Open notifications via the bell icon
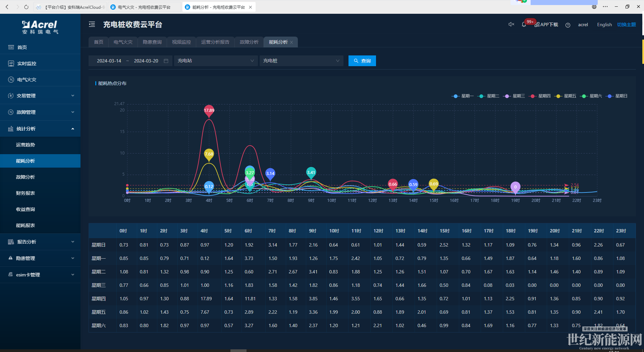This screenshot has height=352, width=644. tap(524, 25)
